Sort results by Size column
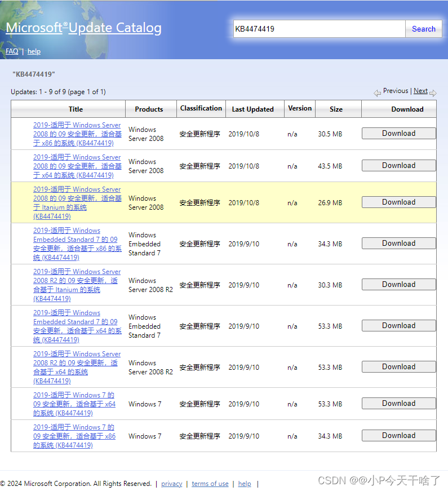 [336, 109]
